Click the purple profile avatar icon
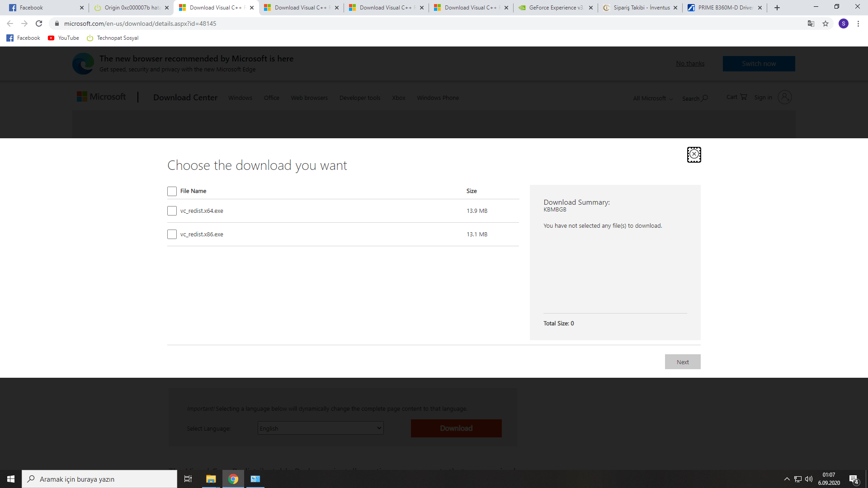 [x=843, y=23]
